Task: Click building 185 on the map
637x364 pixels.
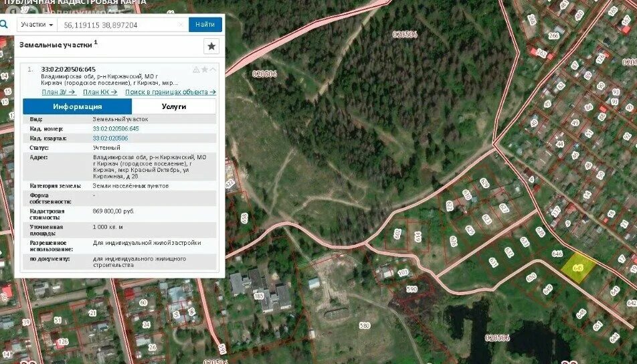Action: pyautogui.click(x=258, y=296)
